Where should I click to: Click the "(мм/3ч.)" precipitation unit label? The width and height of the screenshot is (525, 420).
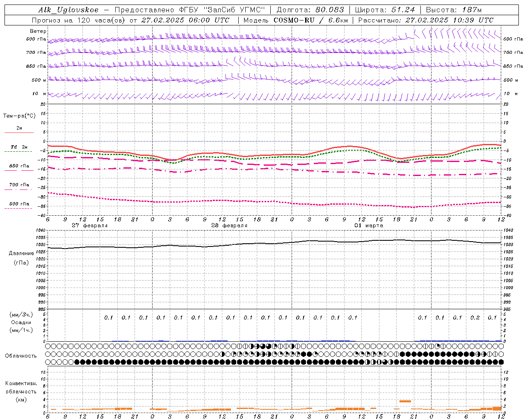click(x=21, y=315)
